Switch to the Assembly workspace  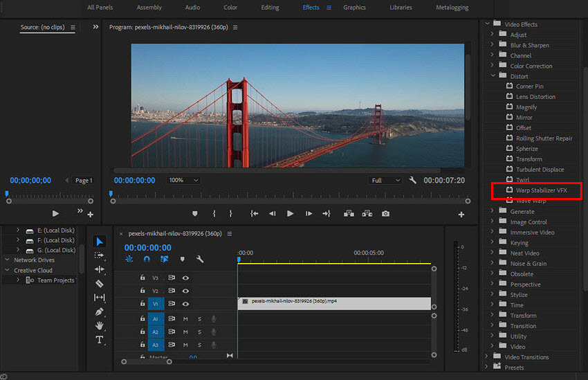(x=149, y=8)
